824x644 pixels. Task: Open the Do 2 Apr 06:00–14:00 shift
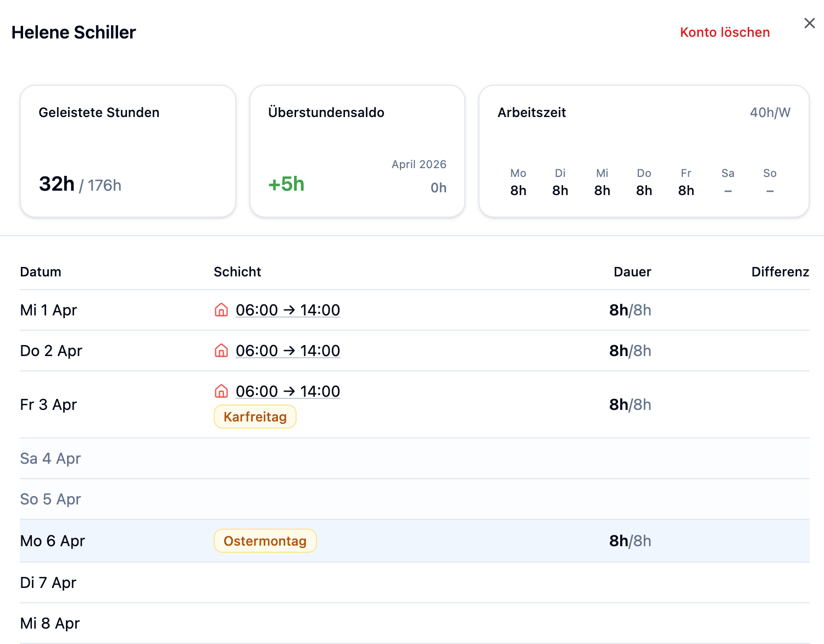point(288,351)
